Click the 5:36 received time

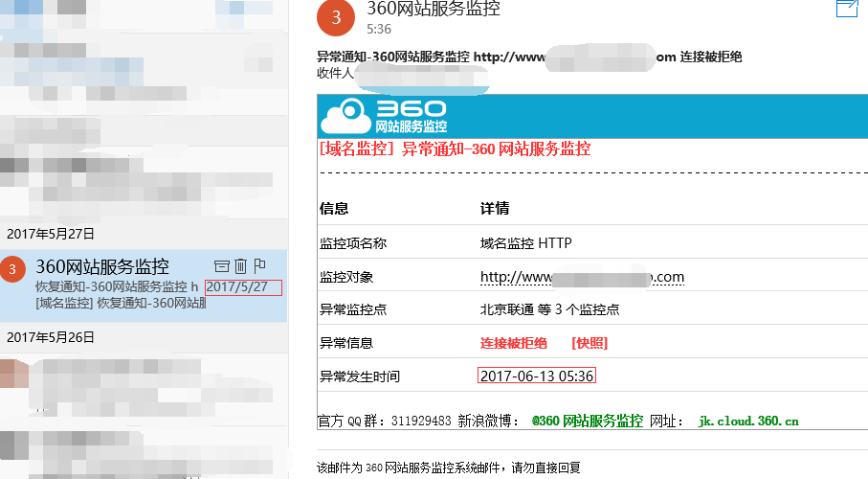(379, 29)
